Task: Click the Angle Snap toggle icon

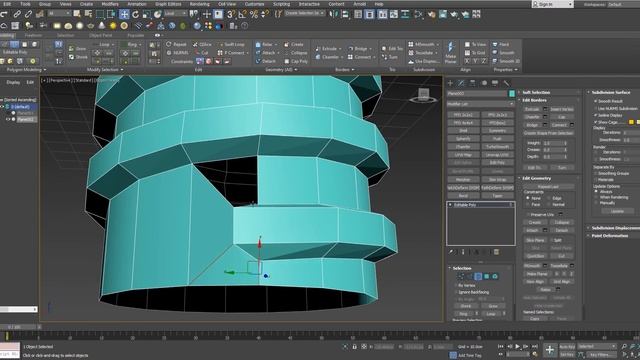Action: point(242,14)
